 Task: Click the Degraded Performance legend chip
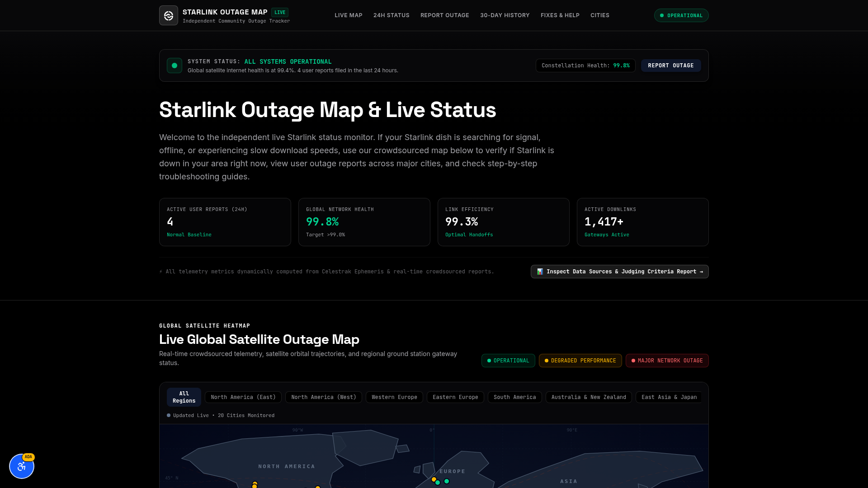tap(580, 361)
